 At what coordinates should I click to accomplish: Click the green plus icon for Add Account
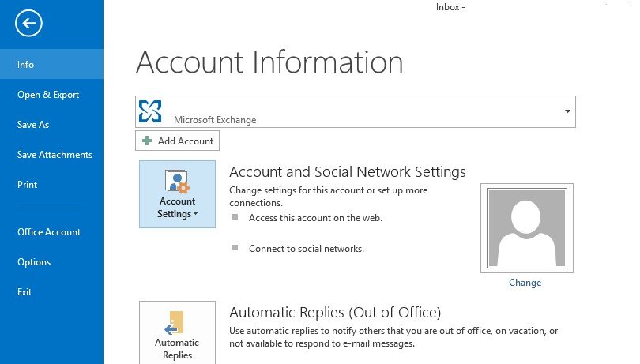tap(147, 141)
